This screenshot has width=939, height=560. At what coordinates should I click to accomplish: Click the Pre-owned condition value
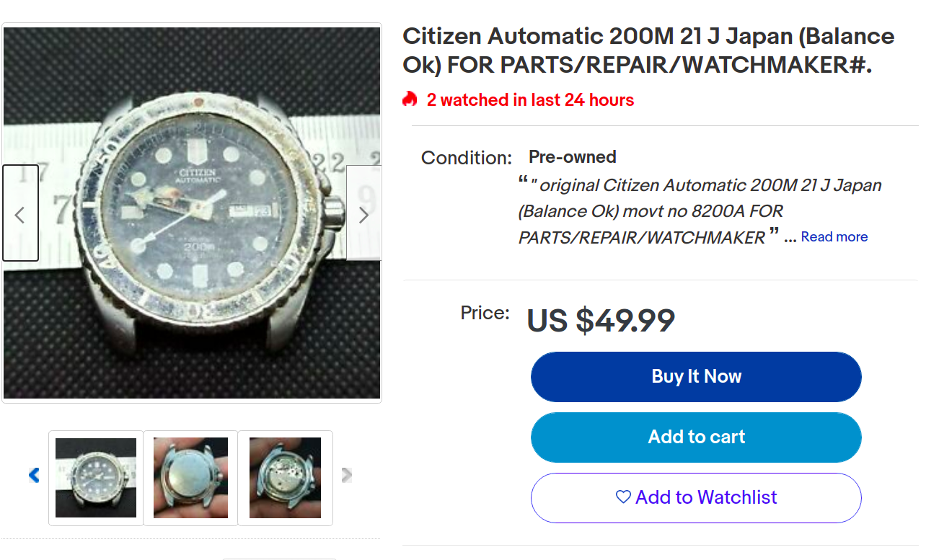point(572,157)
